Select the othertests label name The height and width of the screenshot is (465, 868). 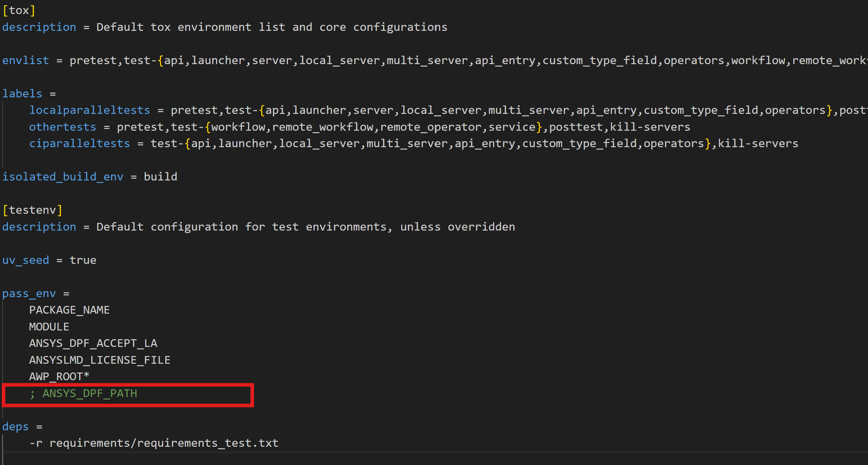point(62,127)
